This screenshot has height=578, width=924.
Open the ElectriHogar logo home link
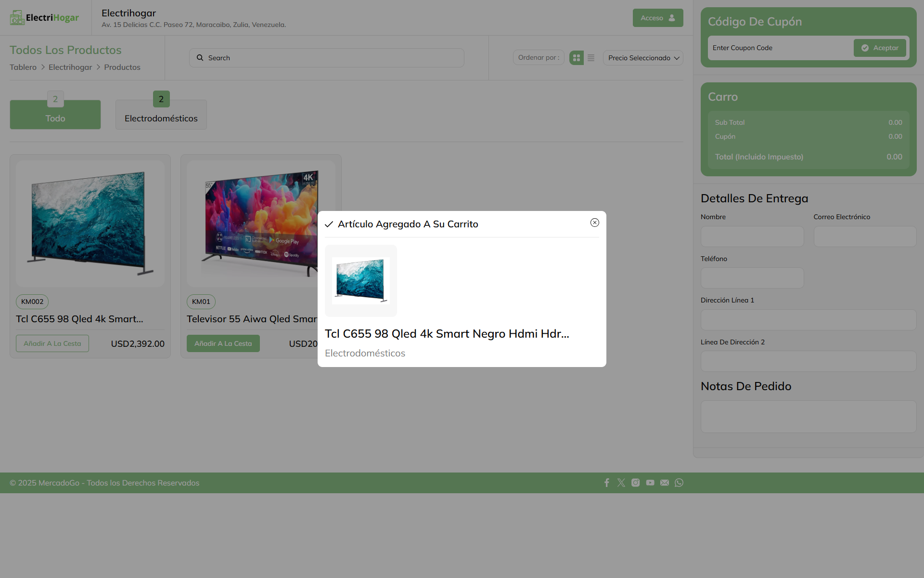click(x=44, y=18)
